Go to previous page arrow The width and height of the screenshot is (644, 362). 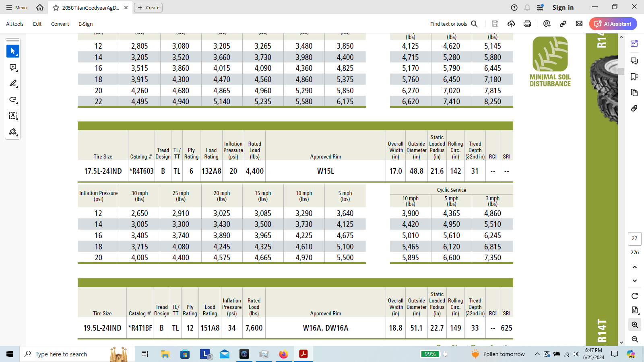pos(635,267)
